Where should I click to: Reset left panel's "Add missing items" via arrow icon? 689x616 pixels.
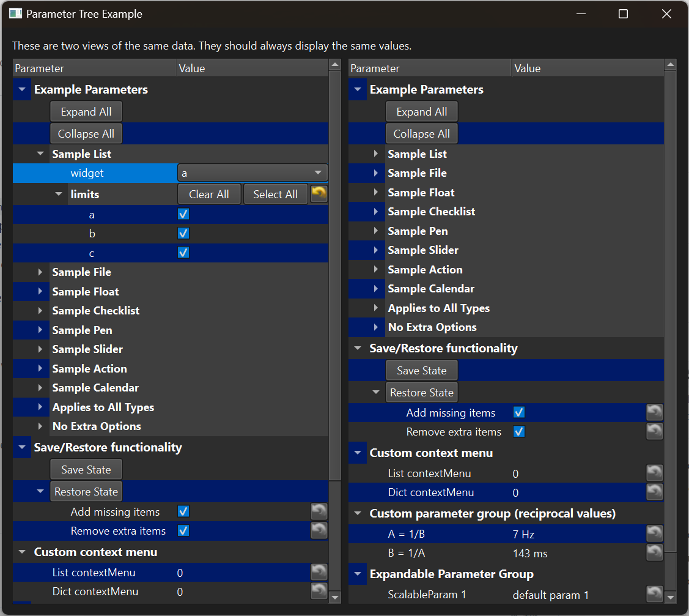click(319, 511)
